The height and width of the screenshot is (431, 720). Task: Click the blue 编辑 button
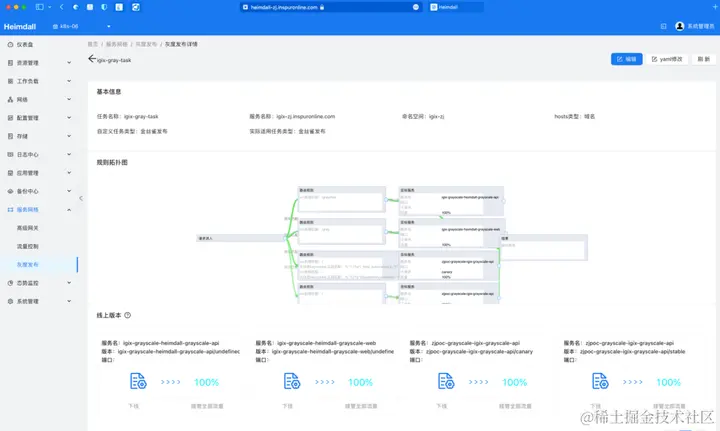626,59
